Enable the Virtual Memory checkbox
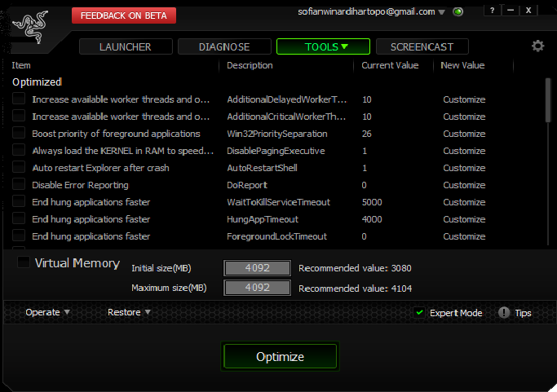 [24, 262]
